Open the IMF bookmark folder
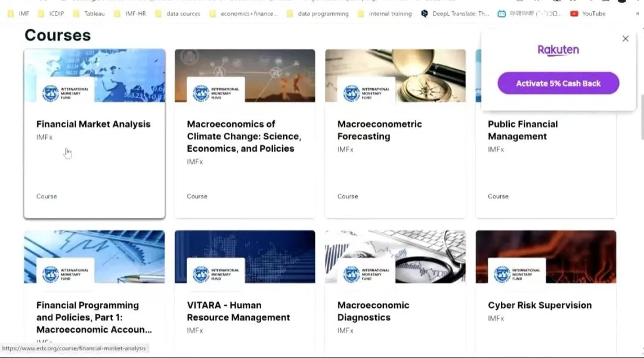The image size is (644, 358). pos(18,14)
